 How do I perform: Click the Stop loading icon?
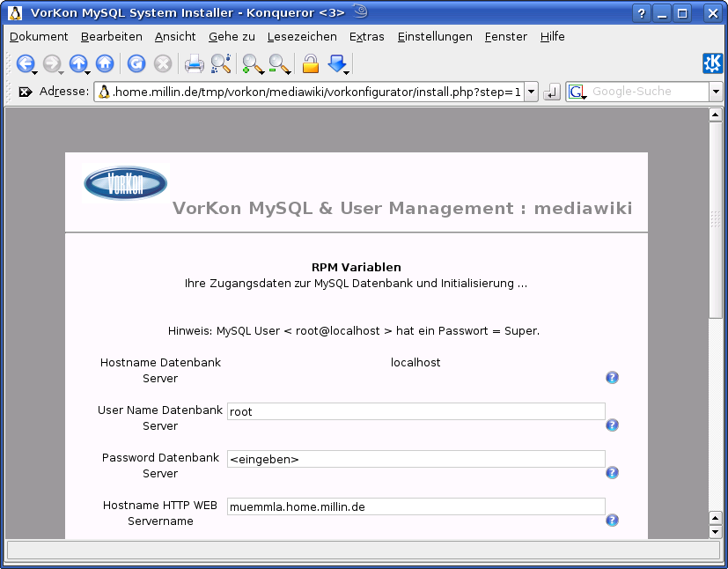click(x=163, y=63)
